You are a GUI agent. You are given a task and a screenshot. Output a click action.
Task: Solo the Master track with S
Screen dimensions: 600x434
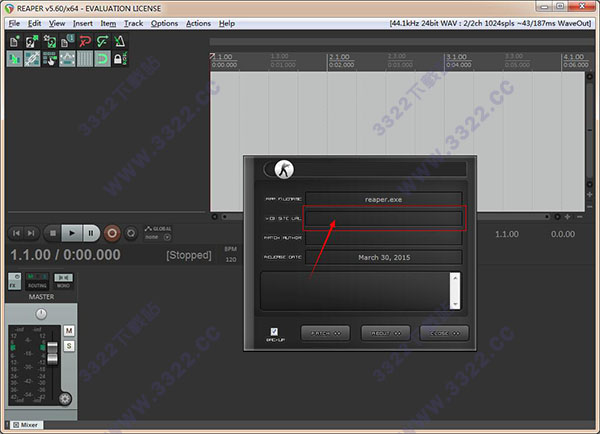[x=69, y=346]
